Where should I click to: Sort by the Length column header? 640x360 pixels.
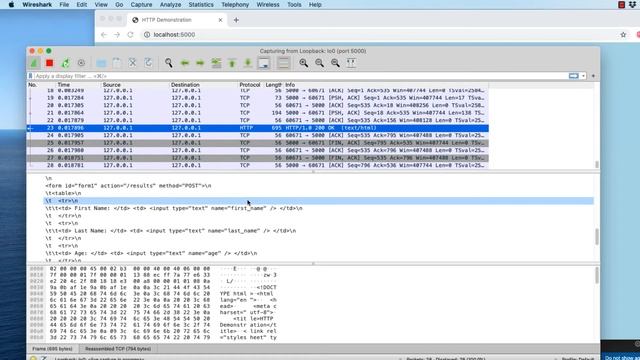(x=273, y=85)
